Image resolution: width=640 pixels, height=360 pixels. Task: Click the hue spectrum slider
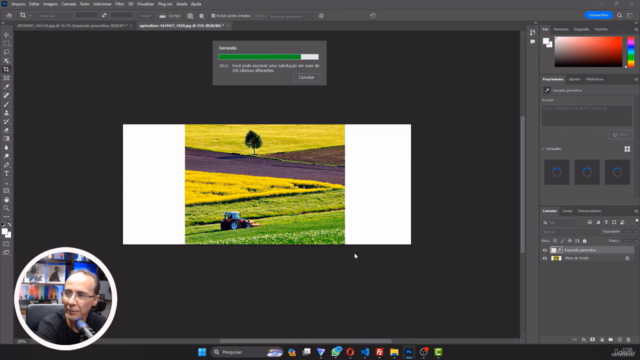tap(631, 52)
